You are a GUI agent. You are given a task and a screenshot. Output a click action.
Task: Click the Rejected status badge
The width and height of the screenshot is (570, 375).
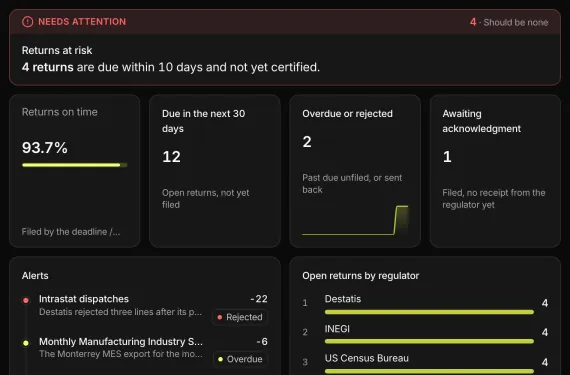tap(240, 317)
